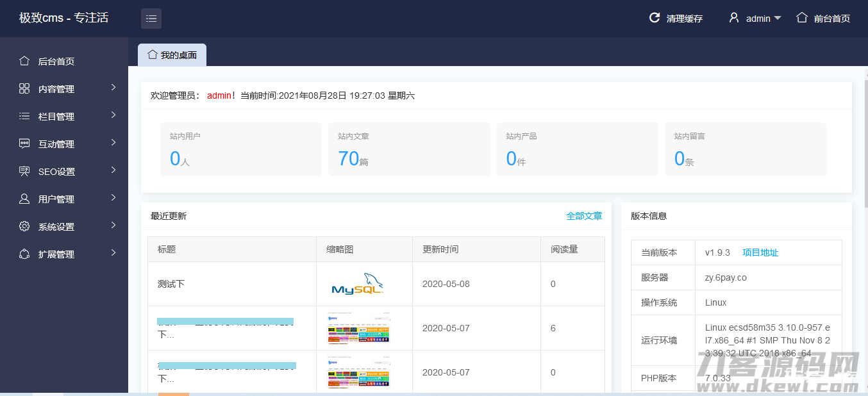The image size is (868, 396).
Task: Click the 清理缓存 button text
Action: [685, 19]
